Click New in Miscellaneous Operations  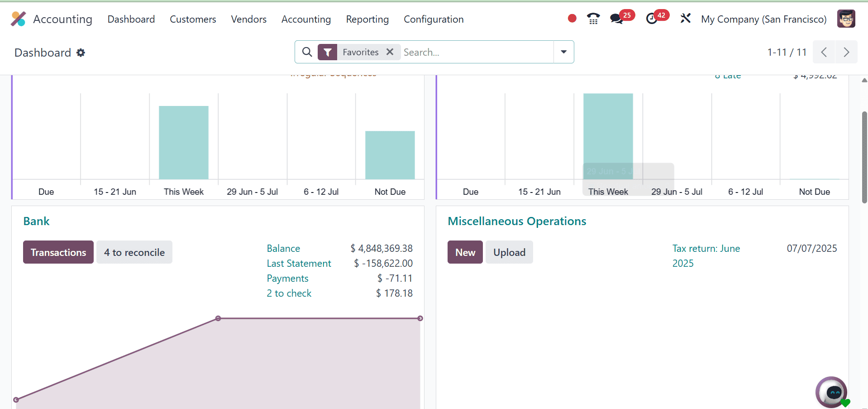pos(465,252)
